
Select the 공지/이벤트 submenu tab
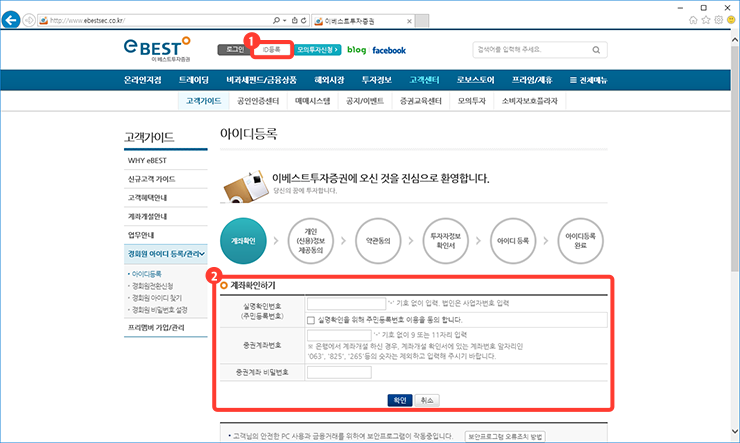click(x=365, y=101)
